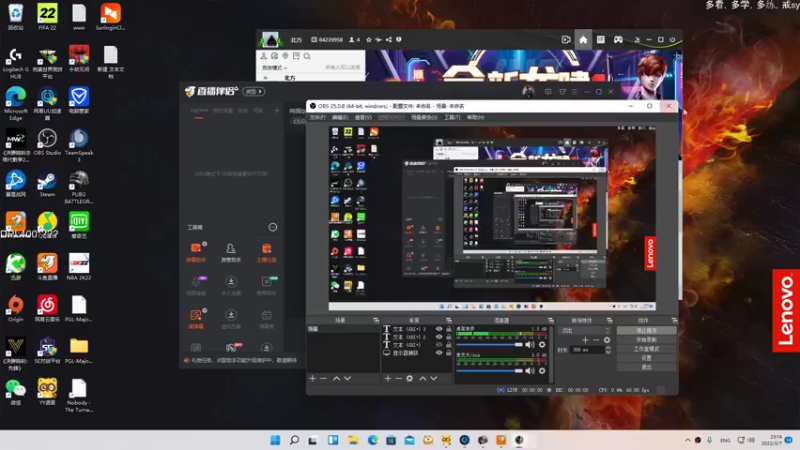This screenshot has width=800, height=450.
Task: Move selected source down in sources panel
Action: (434, 379)
